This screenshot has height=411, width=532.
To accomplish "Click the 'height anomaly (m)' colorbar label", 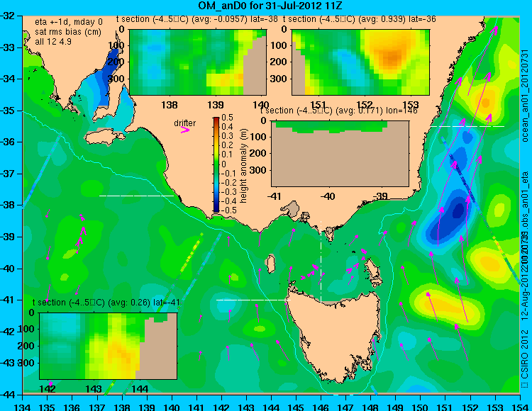I will coord(243,166).
